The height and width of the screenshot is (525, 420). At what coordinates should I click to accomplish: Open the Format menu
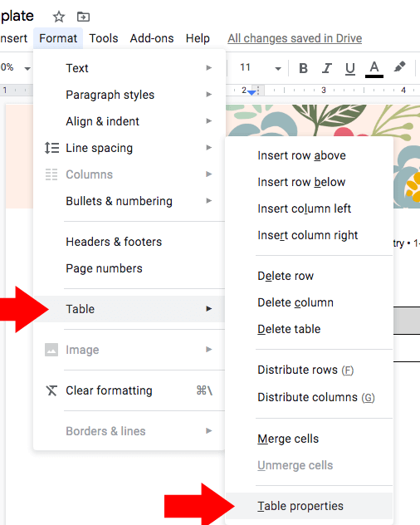(x=58, y=38)
